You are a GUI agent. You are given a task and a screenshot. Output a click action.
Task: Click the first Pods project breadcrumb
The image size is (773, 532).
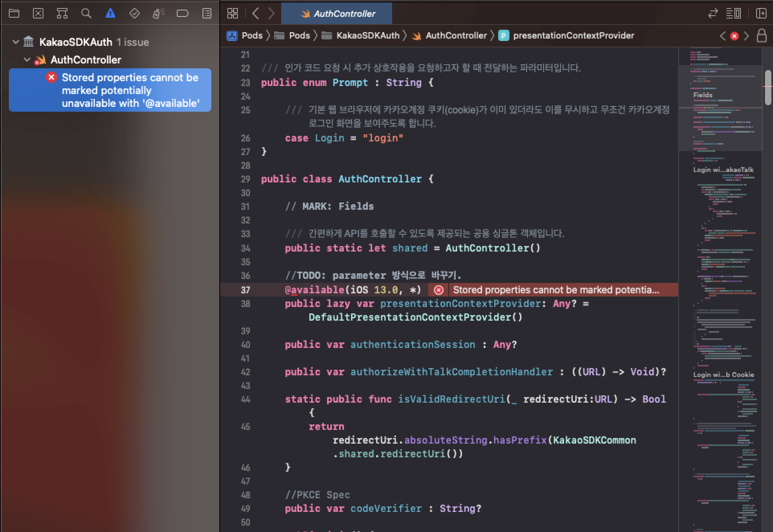coord(245,36)
